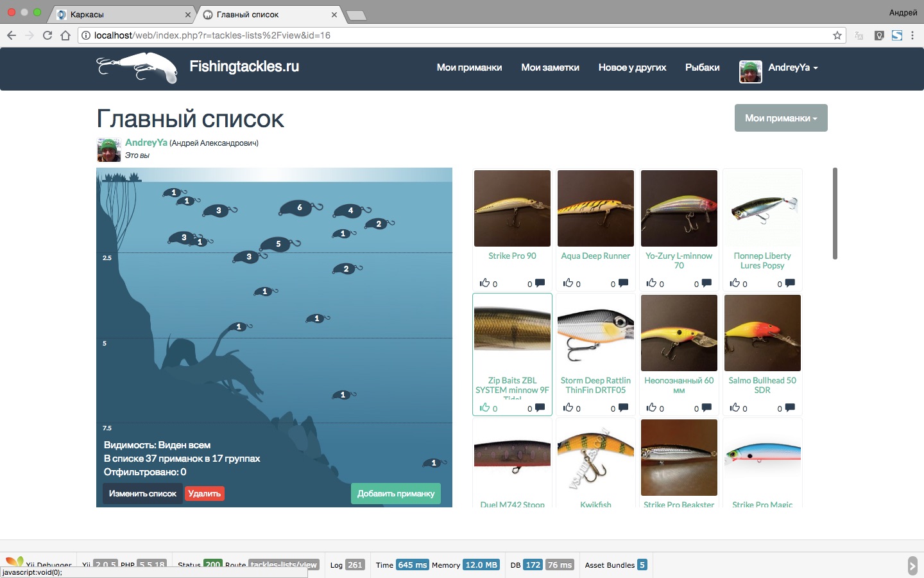Click the lure group marker numbered 2 near 2.5 depth

pos(346,269)
